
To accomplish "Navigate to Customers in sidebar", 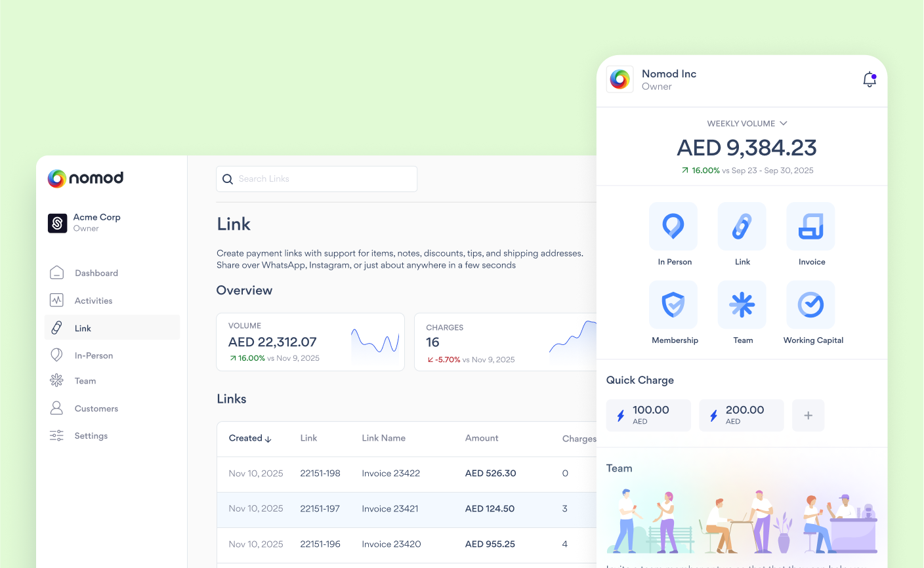I will [x=96, y=409].
